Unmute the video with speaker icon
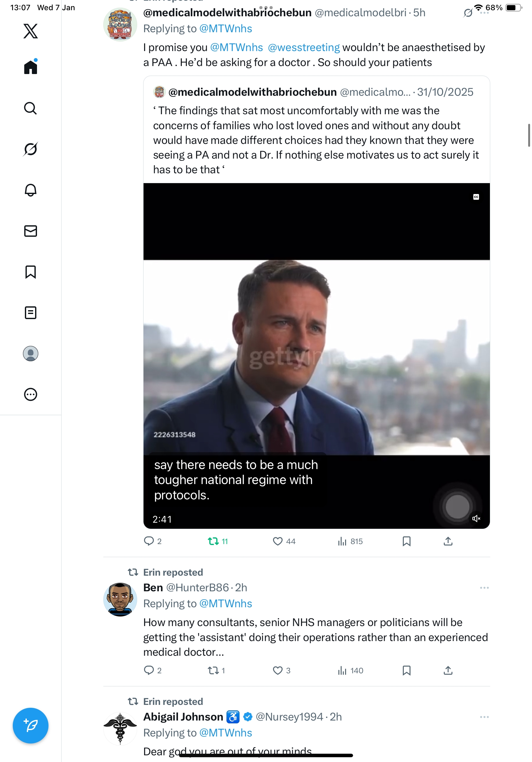Screen dimensions: 532x762 [x=476, y=519]
